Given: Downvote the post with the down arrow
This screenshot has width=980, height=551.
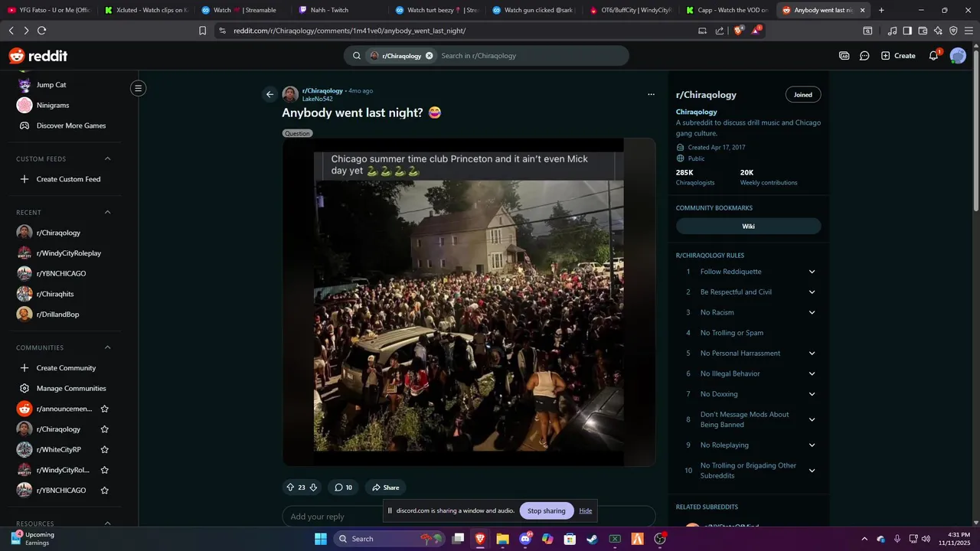Looking at the screenshot, I should tap(313, 487).
